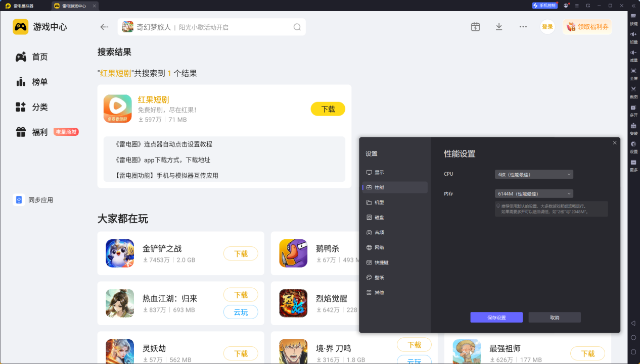Click the Android recents square icon
The height and width of the screenshot is (364, 640).
coord(633,352)
